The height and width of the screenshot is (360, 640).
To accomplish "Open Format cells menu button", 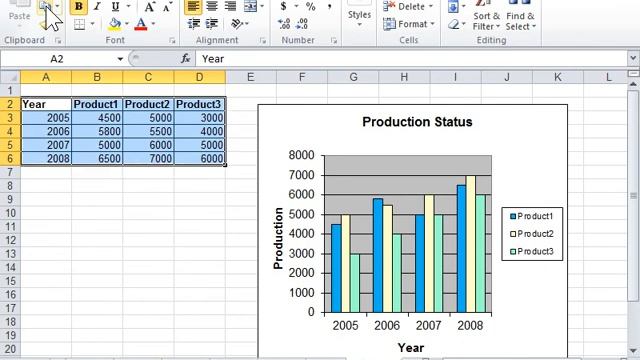I will coord(409,24).
